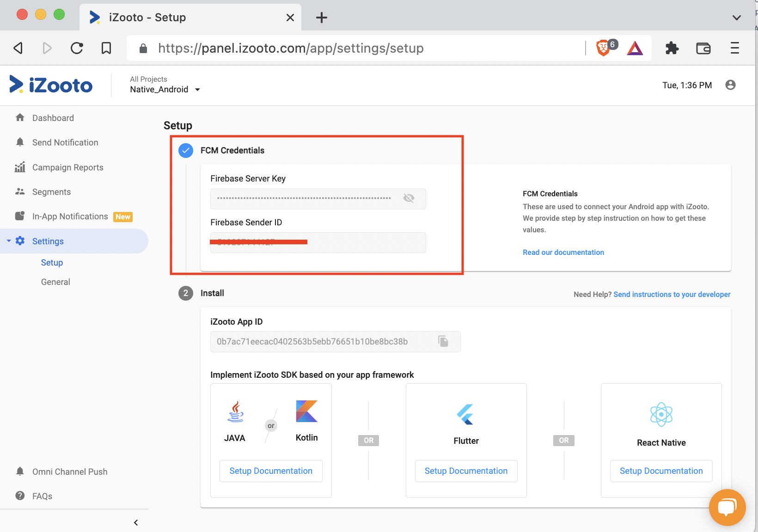Click the JAVA logo icon
This screenshot has width=758, height=532.
236,411
